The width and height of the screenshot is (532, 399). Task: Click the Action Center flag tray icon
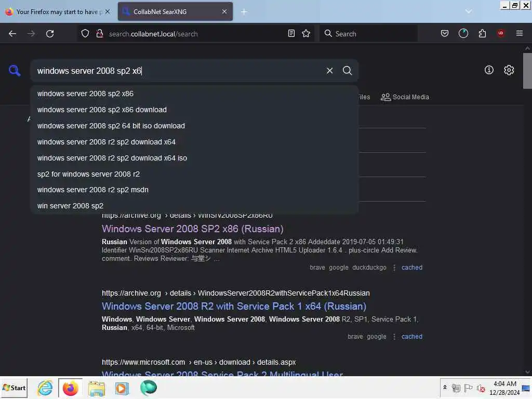click(x=468, y=388)
